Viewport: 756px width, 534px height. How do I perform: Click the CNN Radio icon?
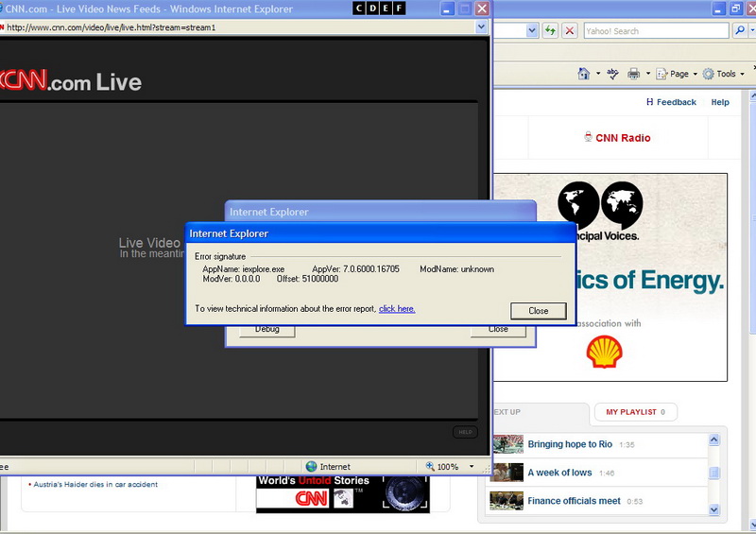[588, 137]
